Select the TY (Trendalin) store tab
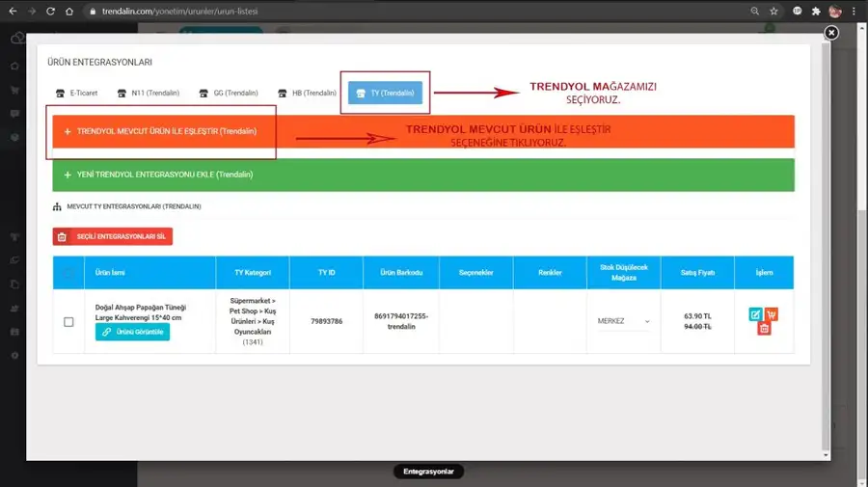The image size is (868, 487). tap(385, 93)
